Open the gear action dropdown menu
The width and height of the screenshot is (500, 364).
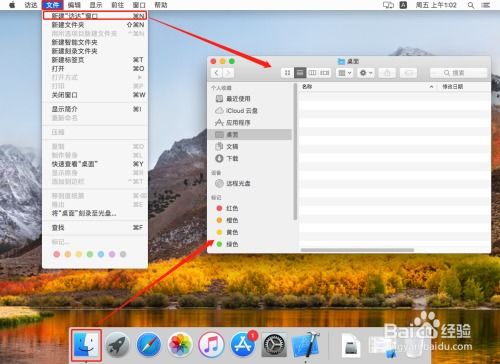366,73
